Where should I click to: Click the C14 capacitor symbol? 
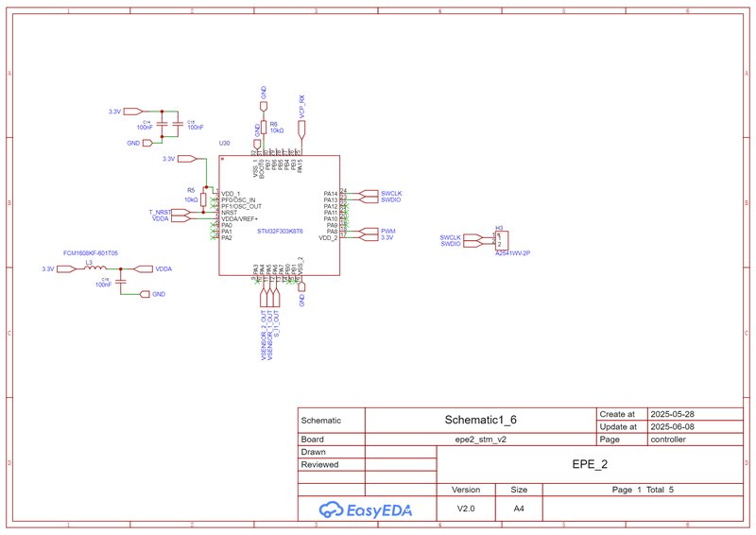pos(162,124)
